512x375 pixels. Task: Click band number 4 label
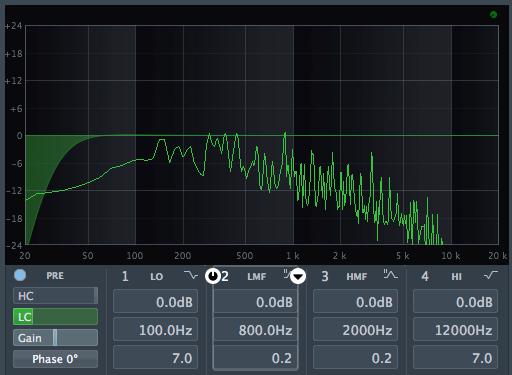point(425,276)
